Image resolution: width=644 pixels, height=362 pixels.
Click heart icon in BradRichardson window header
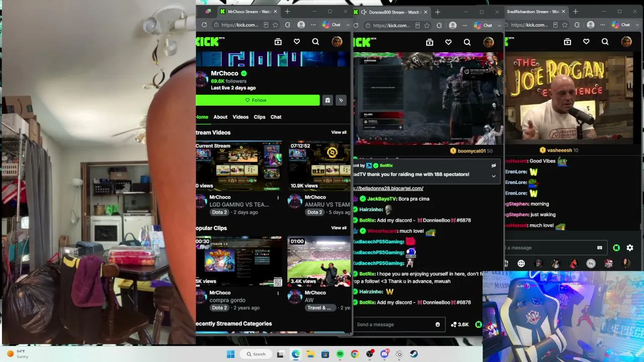pyautogui.click(x=586, y=42)
